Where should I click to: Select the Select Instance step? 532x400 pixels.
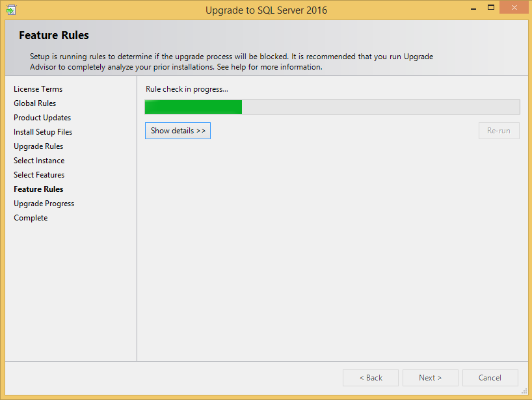click(x=39, y=161)
